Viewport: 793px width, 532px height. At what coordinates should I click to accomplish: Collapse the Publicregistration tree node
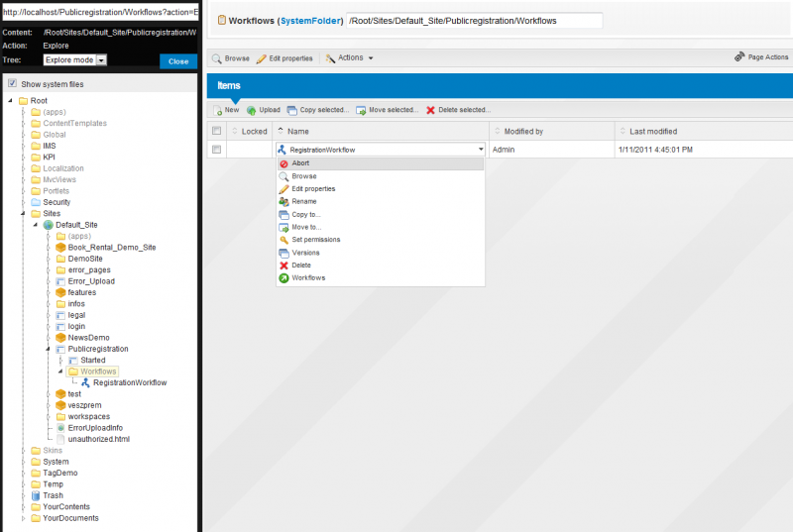pos(48,349)
